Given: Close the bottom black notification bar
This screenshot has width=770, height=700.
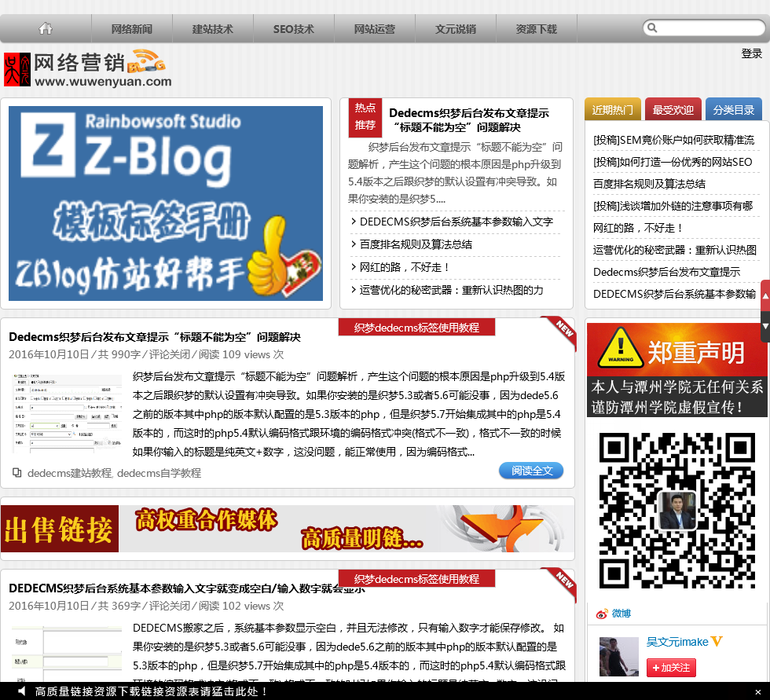Looking at the screenshot, I should pos(757,691).
